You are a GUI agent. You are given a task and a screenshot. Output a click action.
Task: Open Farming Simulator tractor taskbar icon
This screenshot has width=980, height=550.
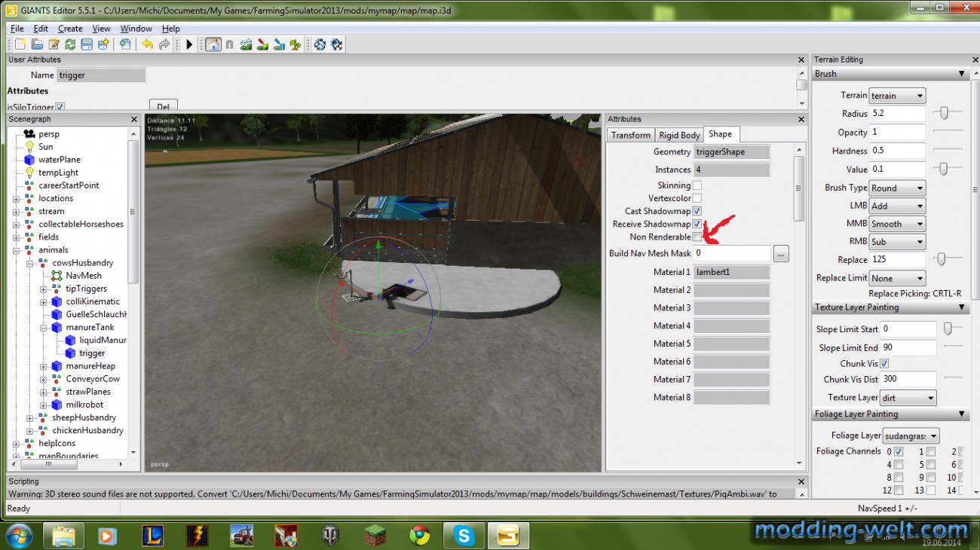[241, 536]
